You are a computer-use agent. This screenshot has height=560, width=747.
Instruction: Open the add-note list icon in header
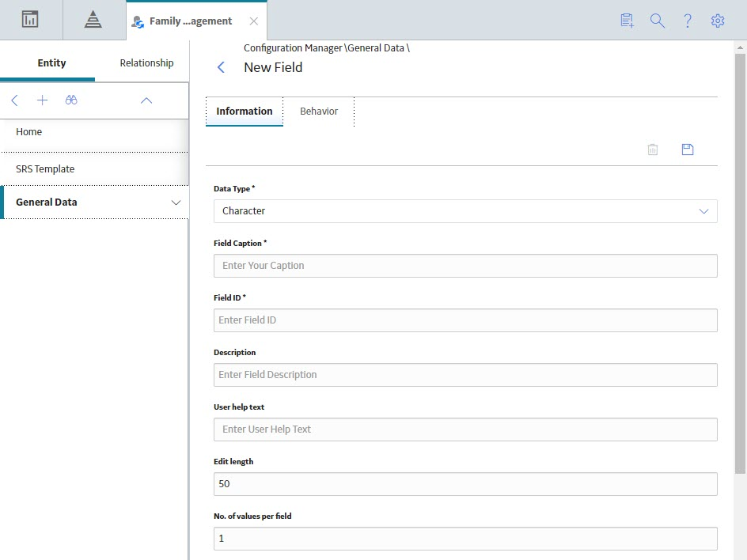point(627,21)
